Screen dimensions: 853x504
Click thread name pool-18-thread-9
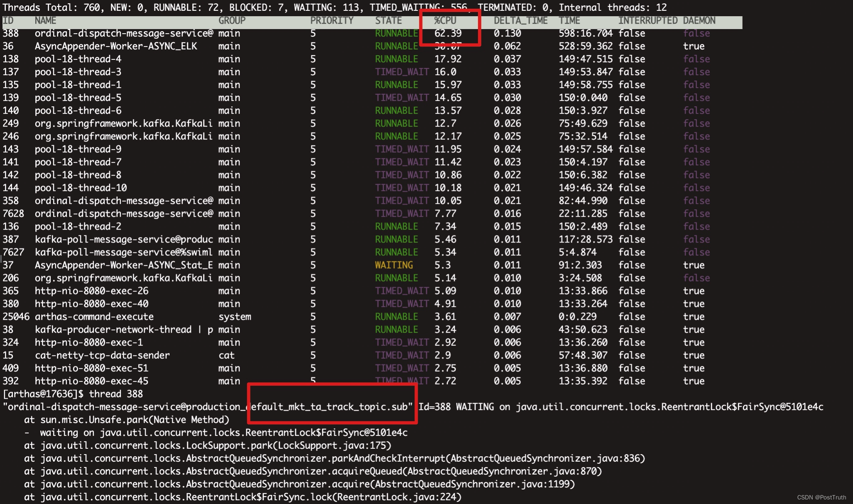pos(78,149)
